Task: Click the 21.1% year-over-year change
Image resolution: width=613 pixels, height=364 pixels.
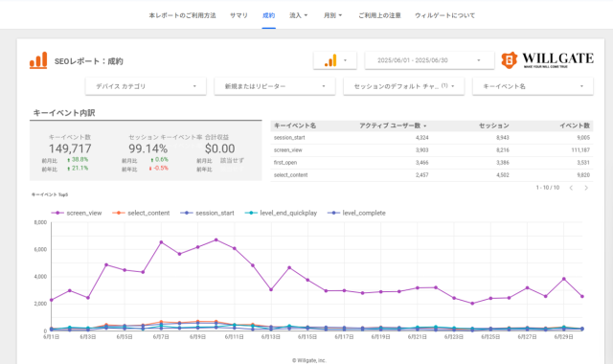Action: [x=78, y=169]
